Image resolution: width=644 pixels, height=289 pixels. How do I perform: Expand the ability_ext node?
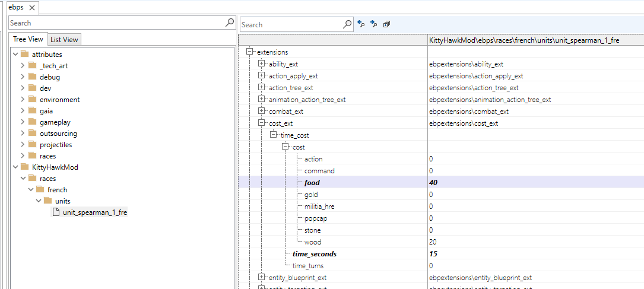[261, 63]
